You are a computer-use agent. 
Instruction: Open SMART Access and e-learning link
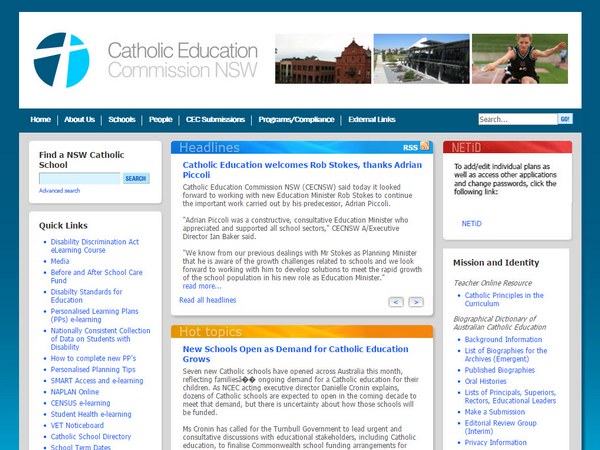pos(97,380)
